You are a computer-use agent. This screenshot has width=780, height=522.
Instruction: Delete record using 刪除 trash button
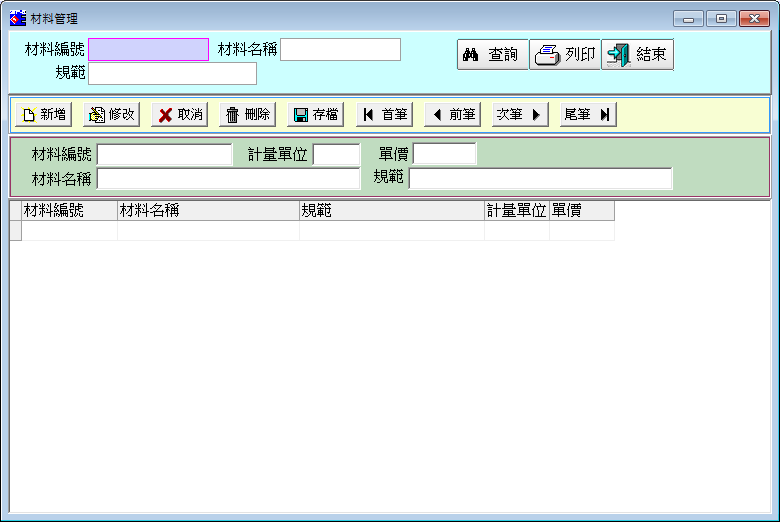[247, 114]
